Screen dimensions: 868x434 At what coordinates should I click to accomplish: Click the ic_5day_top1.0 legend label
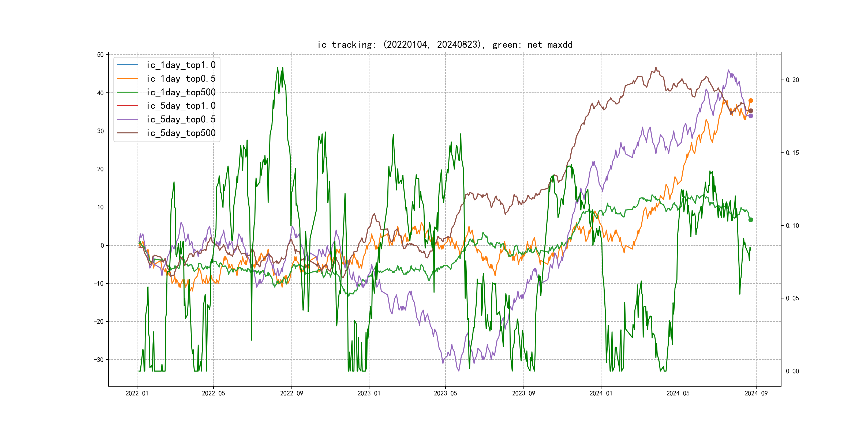click(181, 106)
